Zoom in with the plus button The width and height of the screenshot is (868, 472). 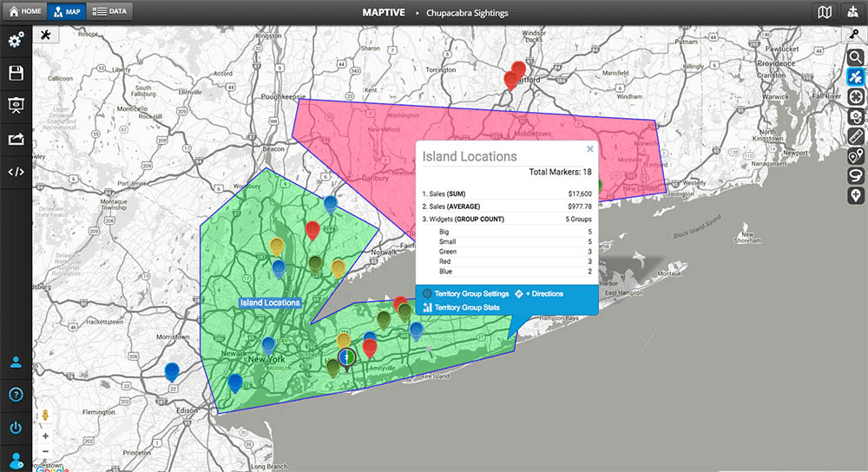[45, 436]
